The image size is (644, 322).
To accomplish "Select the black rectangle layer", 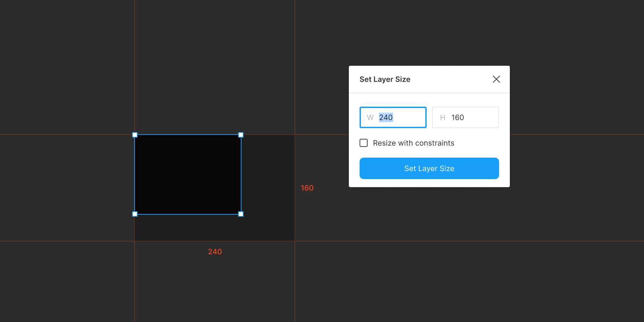I will click(x=188, y=174).
